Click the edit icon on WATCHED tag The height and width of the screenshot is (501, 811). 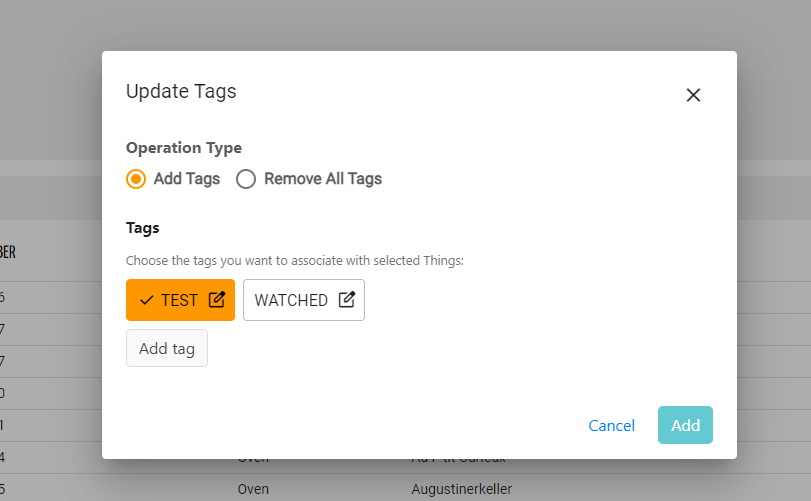(x=347, y=299)
